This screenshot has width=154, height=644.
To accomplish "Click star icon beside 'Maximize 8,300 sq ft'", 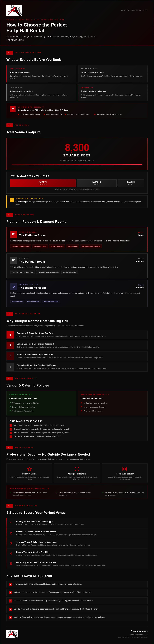I will click(11, 618).
